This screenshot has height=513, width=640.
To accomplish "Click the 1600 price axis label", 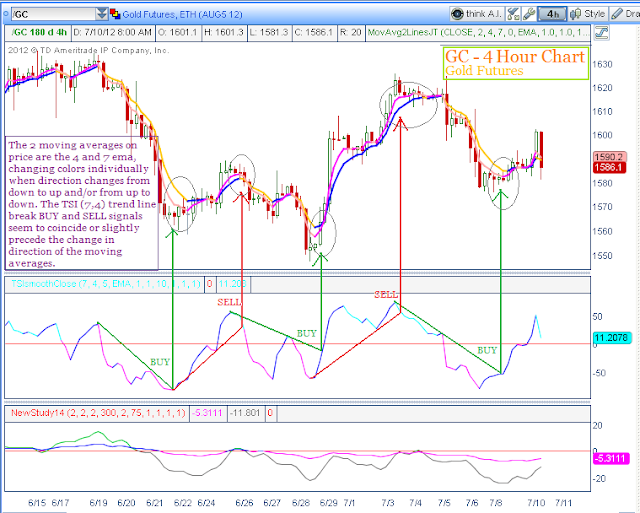I will [603, 135].
